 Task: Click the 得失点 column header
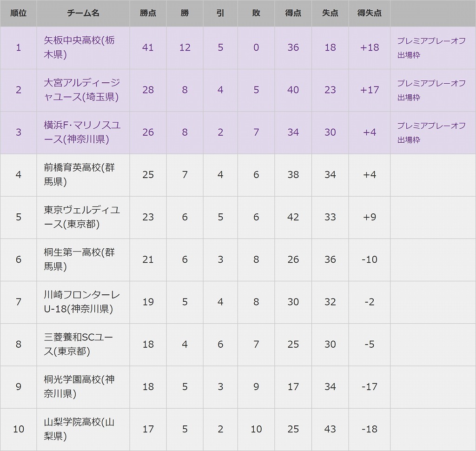[370, 13]
